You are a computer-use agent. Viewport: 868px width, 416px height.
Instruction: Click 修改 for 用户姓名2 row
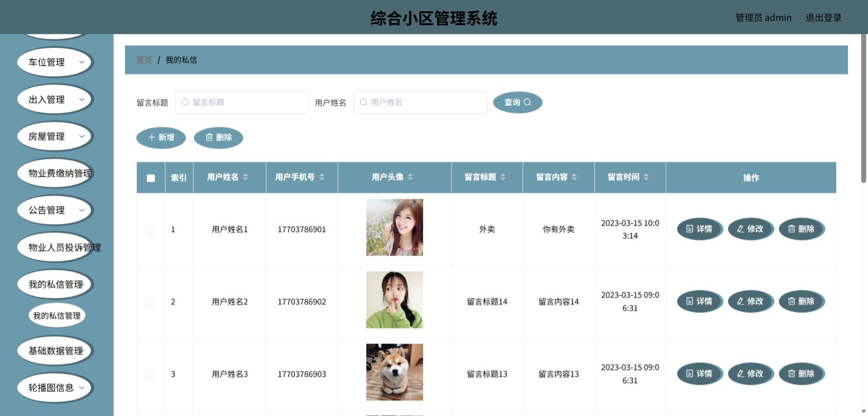[x=750, y=301]
